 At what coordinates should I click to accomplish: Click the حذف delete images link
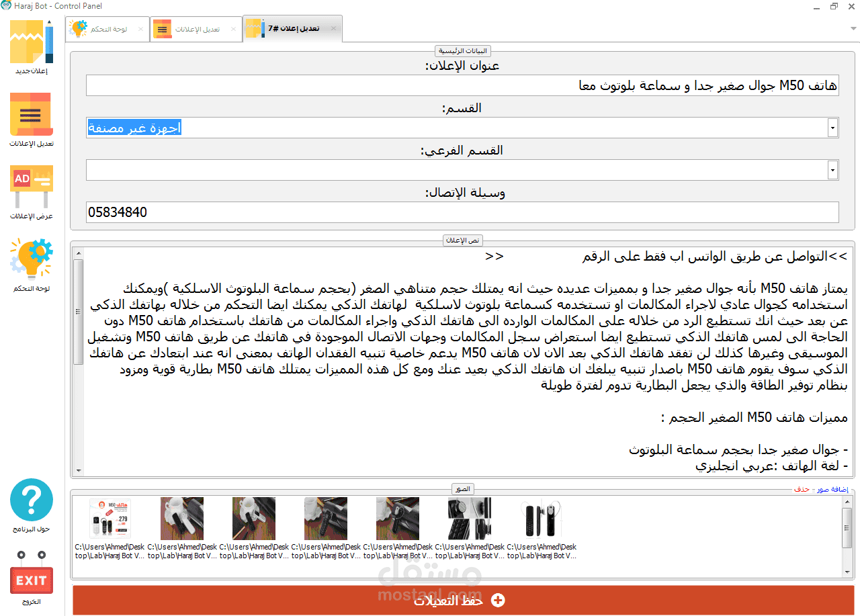pos(802,489)
